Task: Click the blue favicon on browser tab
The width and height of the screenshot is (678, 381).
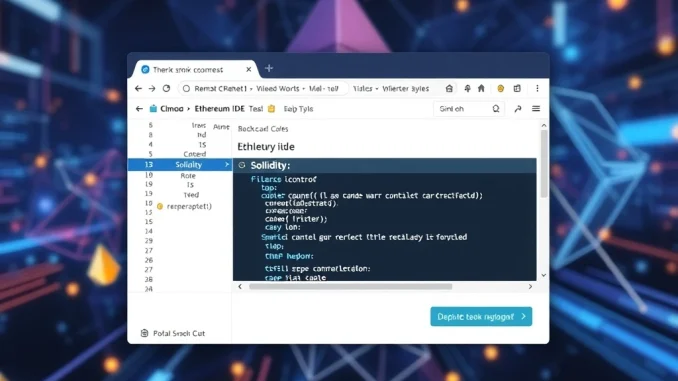Action: [x=146, y=70]
